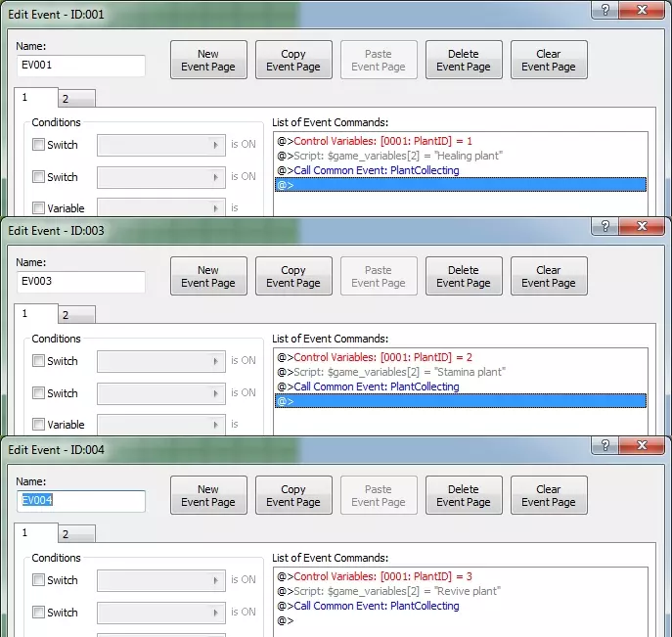This screenshot has height=637, width=672.
Task: Click help icon in Event ID:004 window
Action: 605,445
